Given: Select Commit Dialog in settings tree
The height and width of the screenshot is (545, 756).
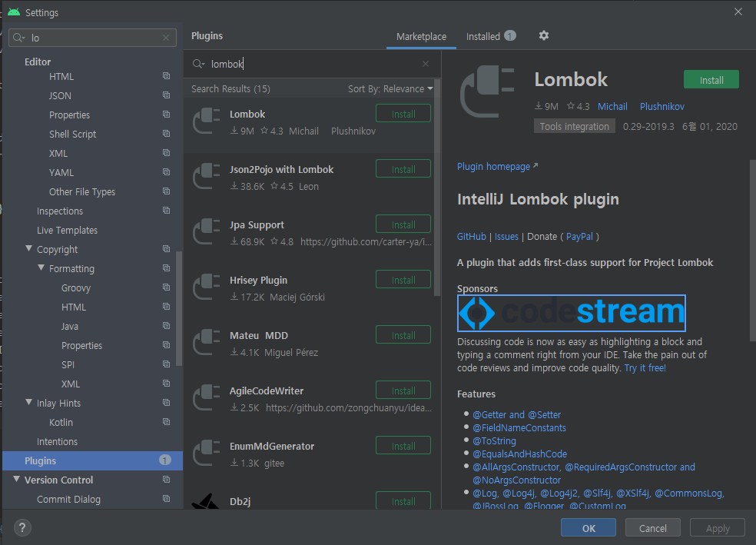Looking at the screenshot, I should [68, 500].
